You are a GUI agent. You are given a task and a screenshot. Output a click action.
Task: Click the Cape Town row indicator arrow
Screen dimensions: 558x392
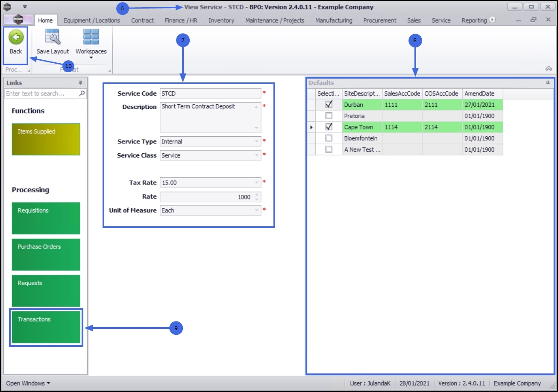coord(311,127)
